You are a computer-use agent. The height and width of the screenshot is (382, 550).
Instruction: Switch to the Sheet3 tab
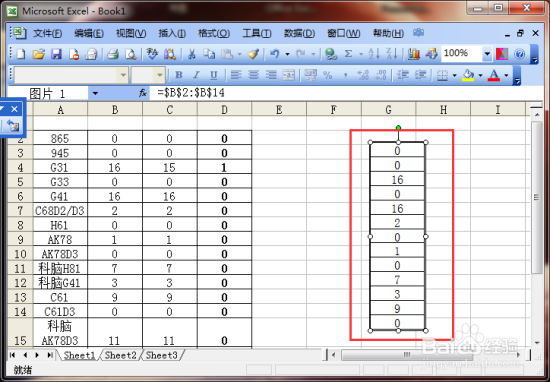pos(162,355)
